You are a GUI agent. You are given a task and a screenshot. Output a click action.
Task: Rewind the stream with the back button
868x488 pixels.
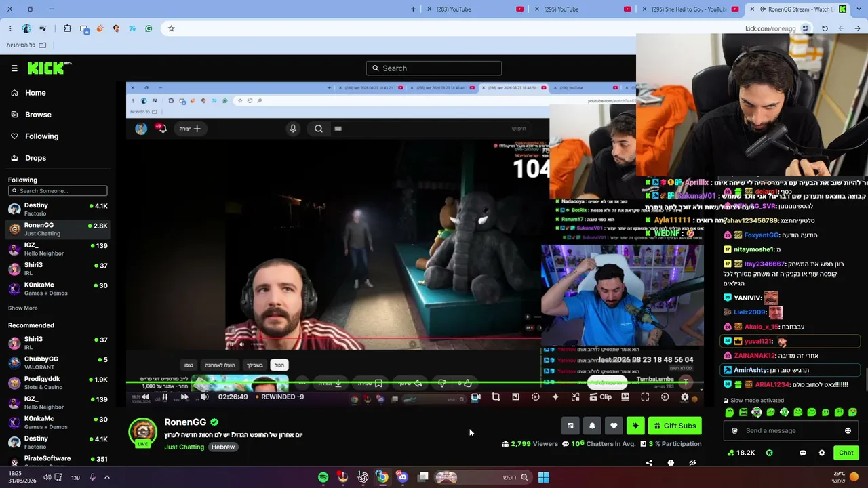pos(145,397)
